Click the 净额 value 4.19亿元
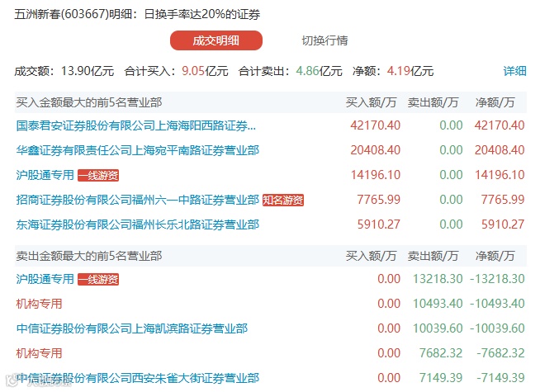 coord(410,71)
